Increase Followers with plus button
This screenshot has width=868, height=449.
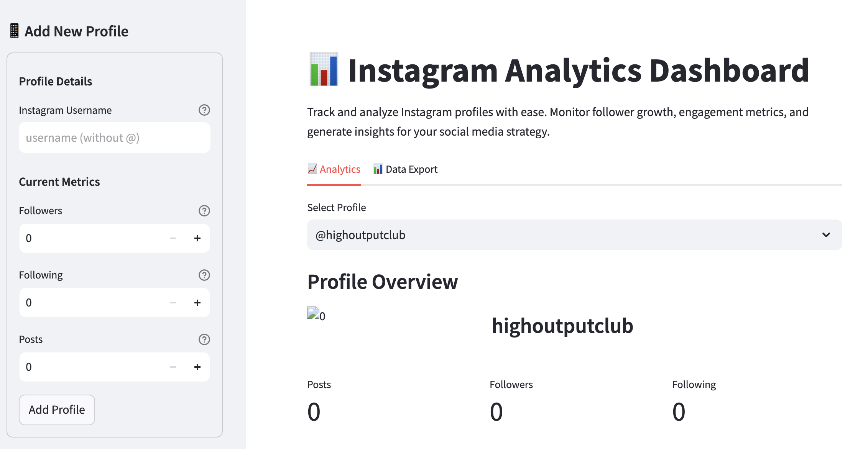pos(197,238)
